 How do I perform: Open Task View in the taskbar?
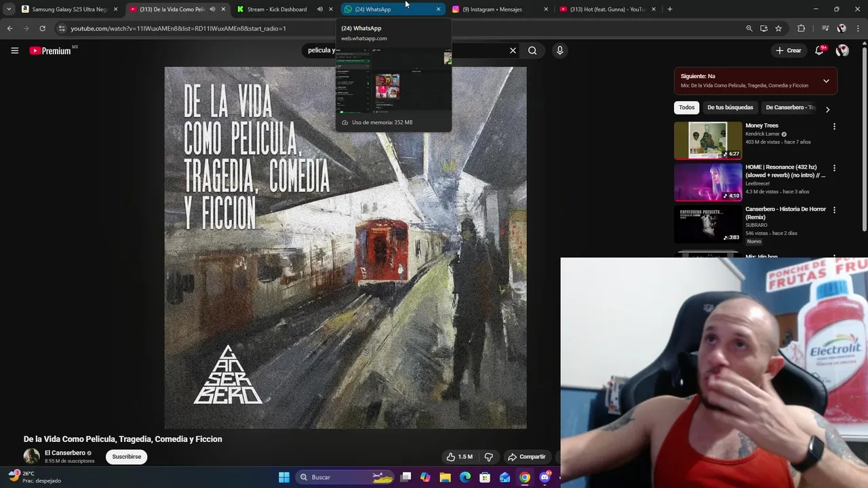pyautogui.click(x=406, y=477)
